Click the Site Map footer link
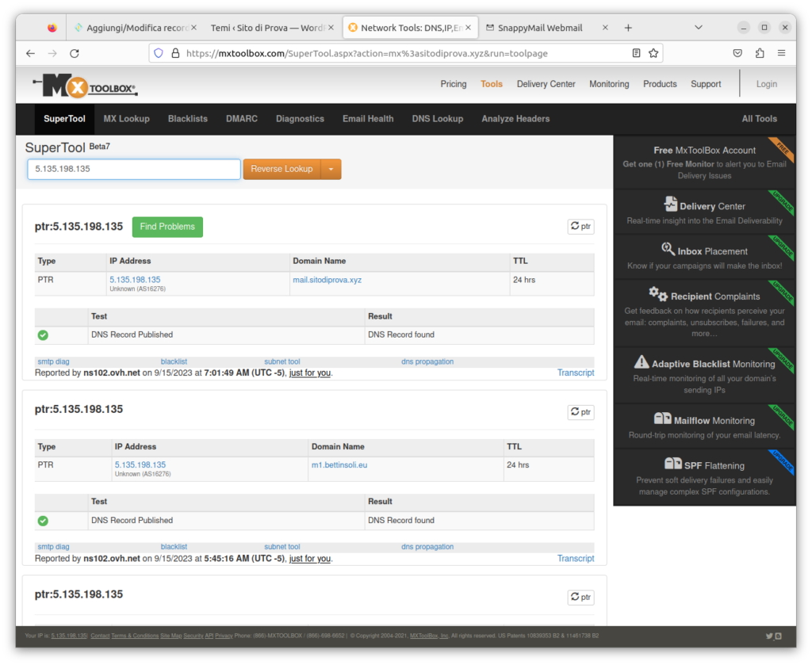Screen dimensions: 812x665 (171, 636)
